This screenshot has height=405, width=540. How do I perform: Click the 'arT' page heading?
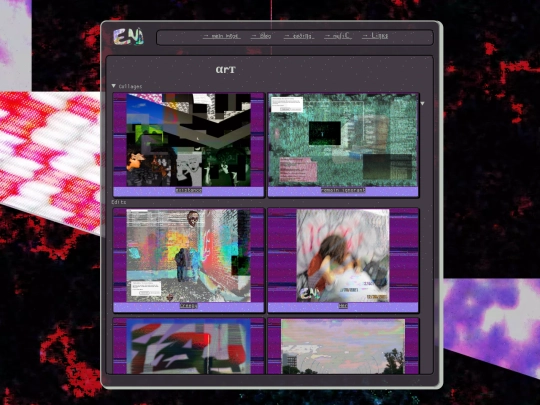click(226, 70)
